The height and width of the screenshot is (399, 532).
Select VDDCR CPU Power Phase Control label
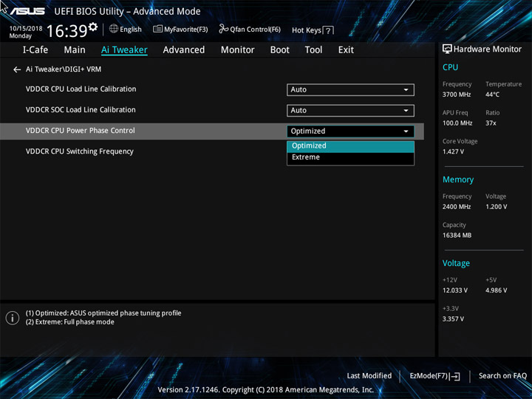click(x=80, y=131)
